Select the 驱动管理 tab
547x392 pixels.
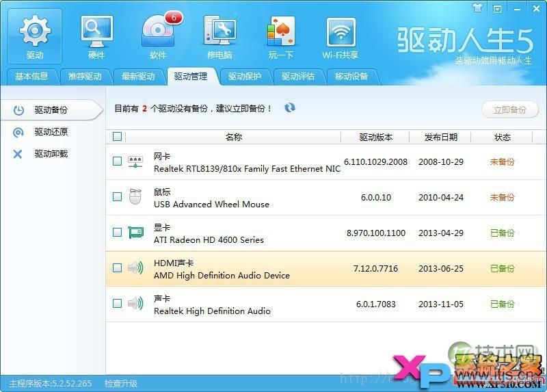(x=191, y=77)
